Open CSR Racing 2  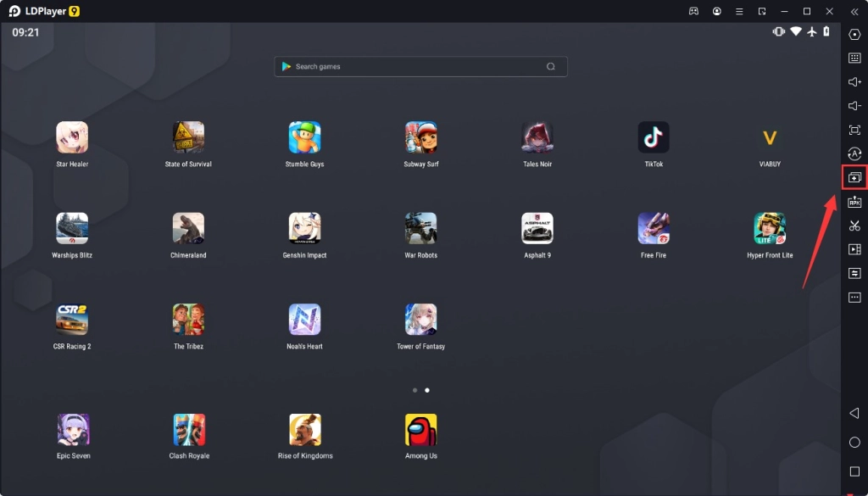pos(72,320)
